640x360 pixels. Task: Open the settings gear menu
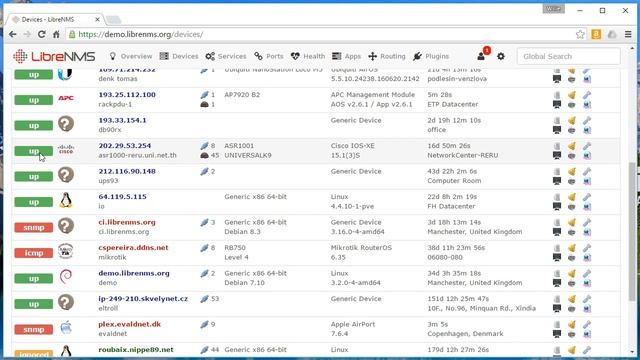click(x=501, y=56)
